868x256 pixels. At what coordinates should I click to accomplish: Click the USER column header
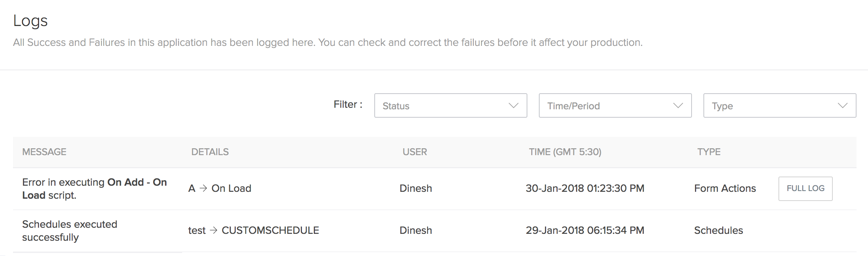(414, 152)
